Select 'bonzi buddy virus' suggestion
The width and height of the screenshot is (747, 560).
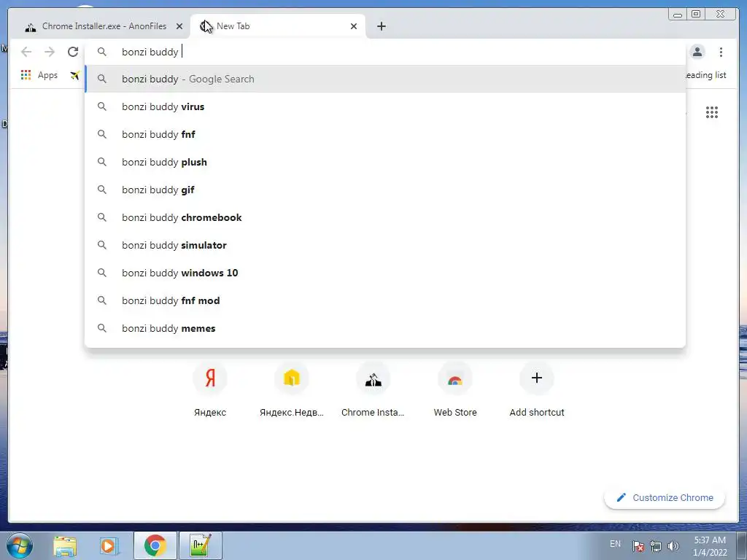385,106
